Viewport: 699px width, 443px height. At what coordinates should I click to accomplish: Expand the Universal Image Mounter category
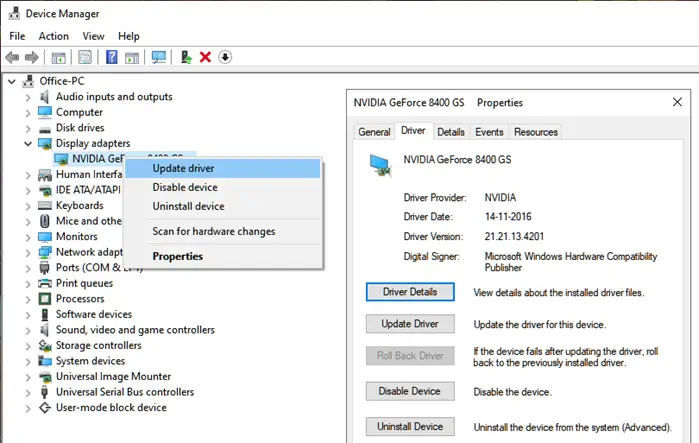28,377
